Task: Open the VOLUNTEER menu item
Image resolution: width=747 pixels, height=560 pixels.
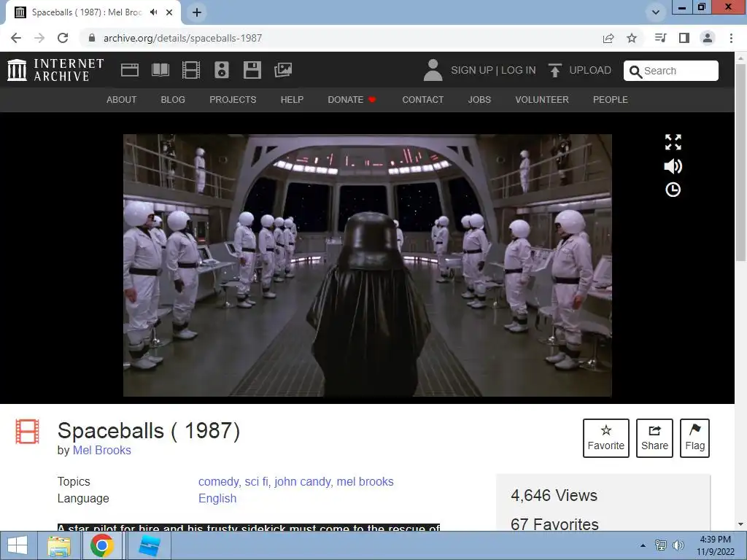Action: (542, 99)
